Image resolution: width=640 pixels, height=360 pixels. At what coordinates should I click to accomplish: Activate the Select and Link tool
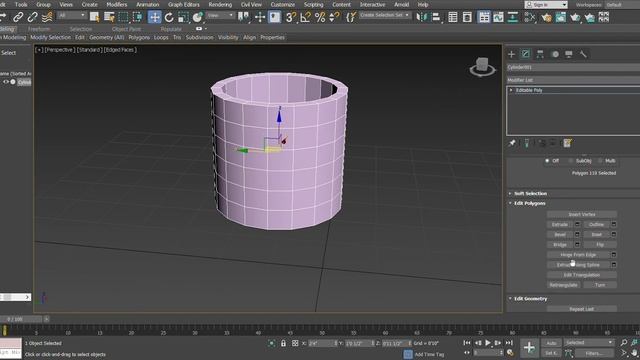pyautogui.click(x=18, y=17)
